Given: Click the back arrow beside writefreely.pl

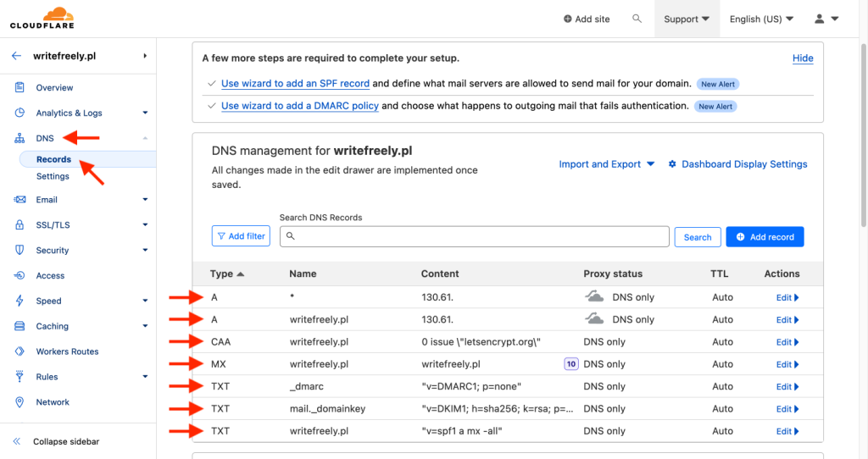Looking at the screenshot, I should (16, 56).
